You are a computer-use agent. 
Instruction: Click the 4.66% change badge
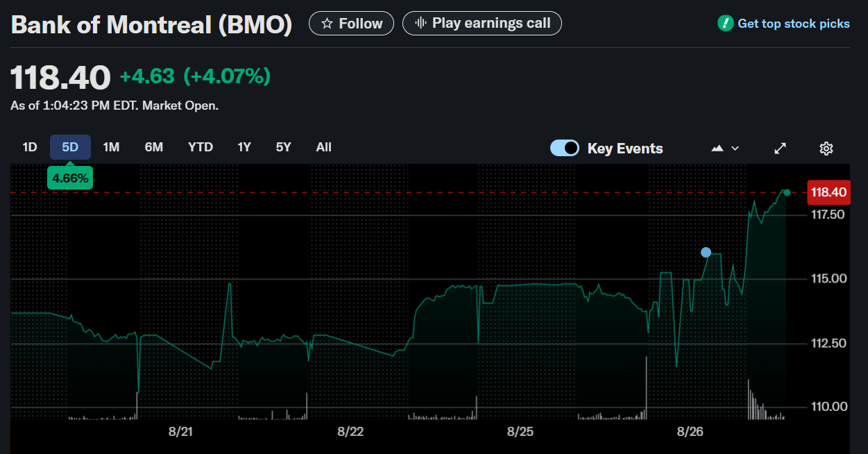[70, 178]
